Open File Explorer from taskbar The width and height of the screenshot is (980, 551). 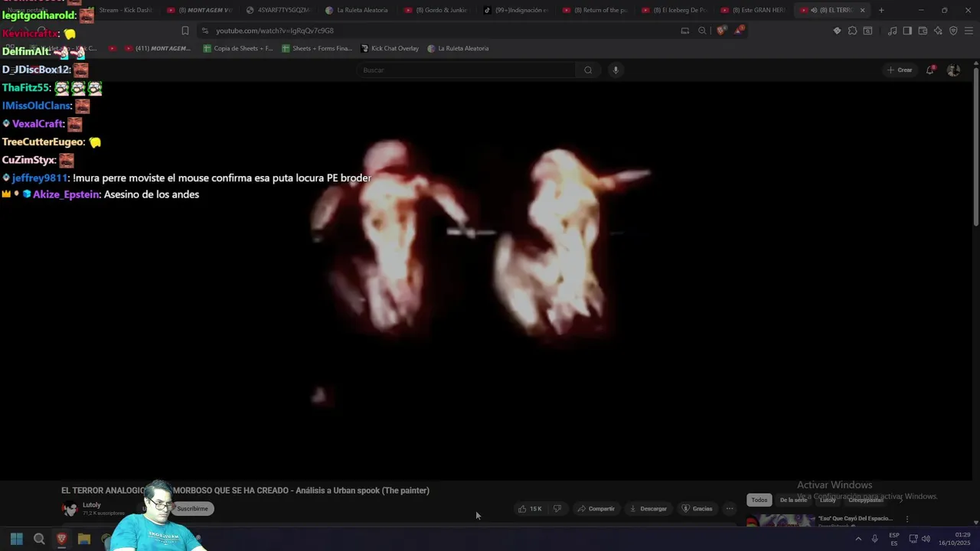(84, 539)
